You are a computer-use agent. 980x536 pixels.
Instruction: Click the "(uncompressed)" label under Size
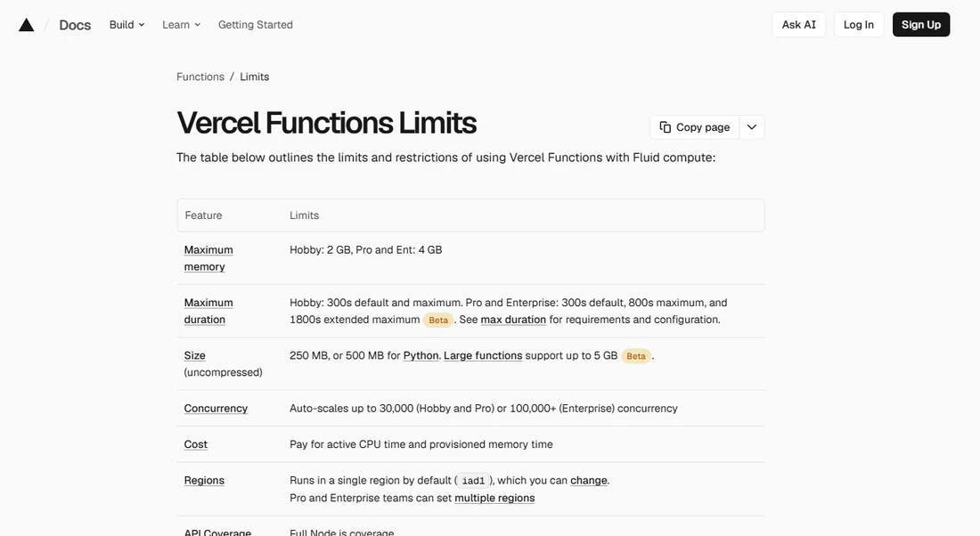coord(223,371)
